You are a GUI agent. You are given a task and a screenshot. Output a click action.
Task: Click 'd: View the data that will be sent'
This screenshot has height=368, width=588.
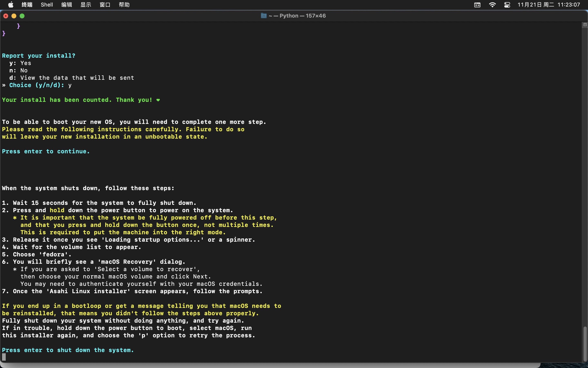click(x=72, y=78)
